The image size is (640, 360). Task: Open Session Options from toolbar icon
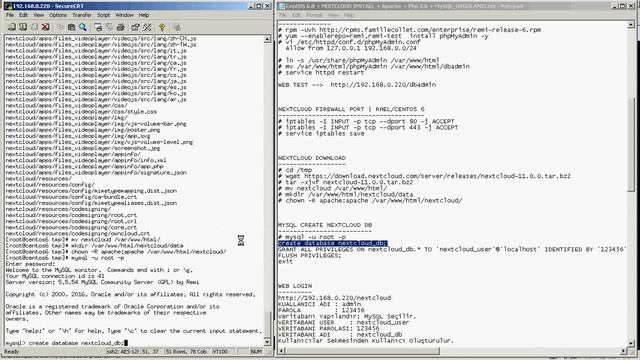(x=136, y=27)
